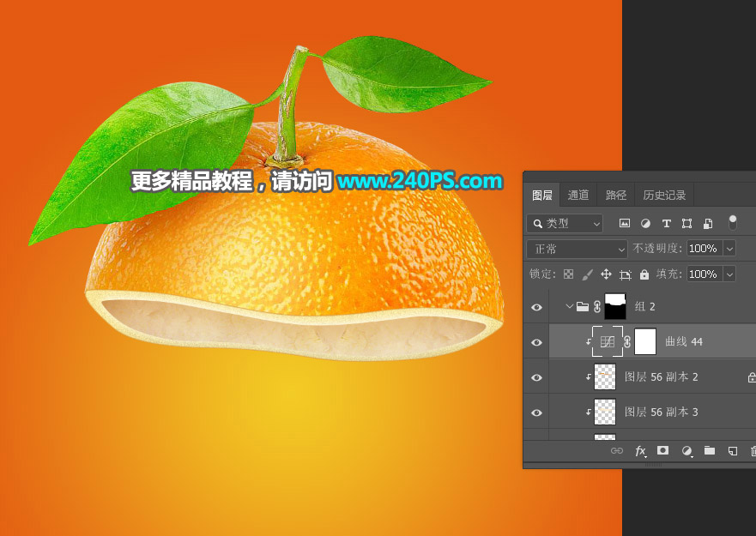The height and width of the screenshot is (536, 756).
Task: Collapse the 组 2 group
Action: [570, 306]
